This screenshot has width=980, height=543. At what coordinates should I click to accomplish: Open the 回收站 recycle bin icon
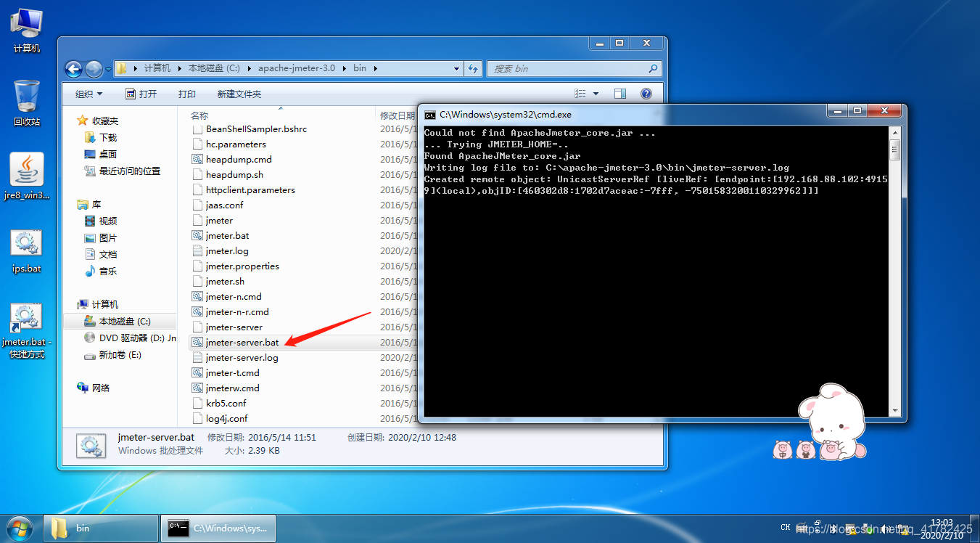(x=27, y=102)
